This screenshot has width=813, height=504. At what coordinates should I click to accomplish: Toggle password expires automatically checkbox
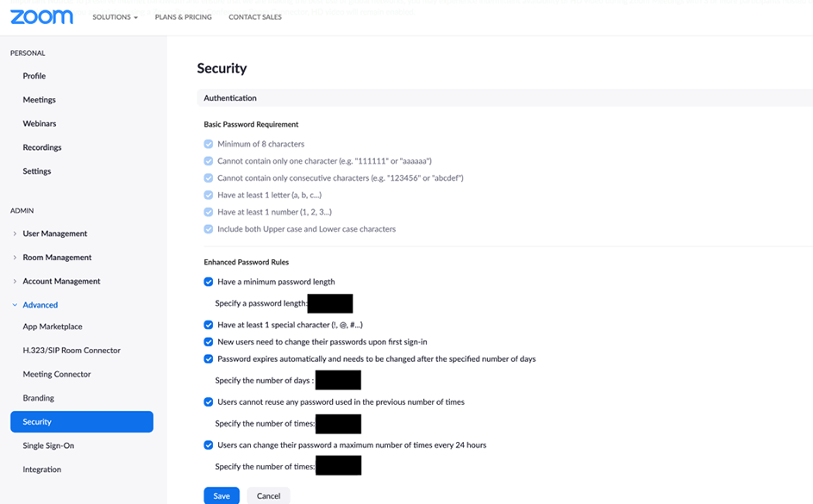pos(209,359)
